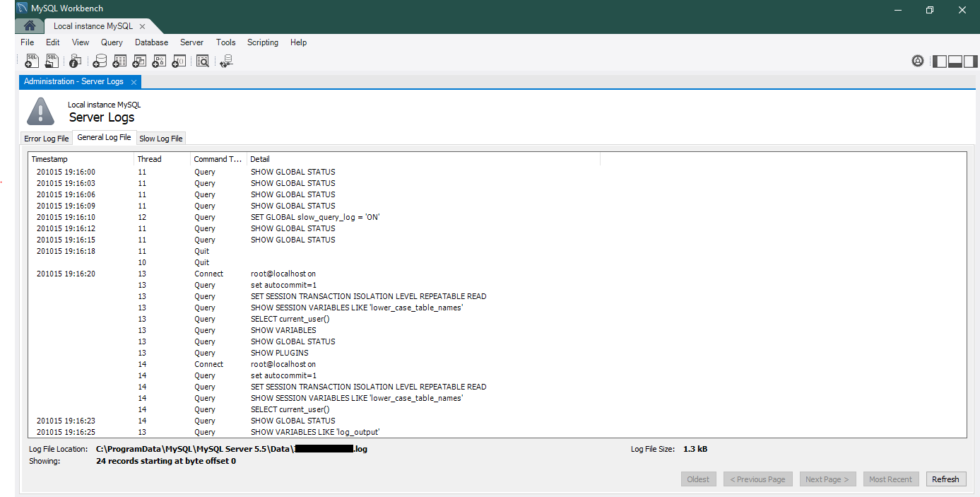The width and height of the screenshot is (980, 497).
Task: Create a new view icon
Action: pyautogui.click(x=139, y=62)
